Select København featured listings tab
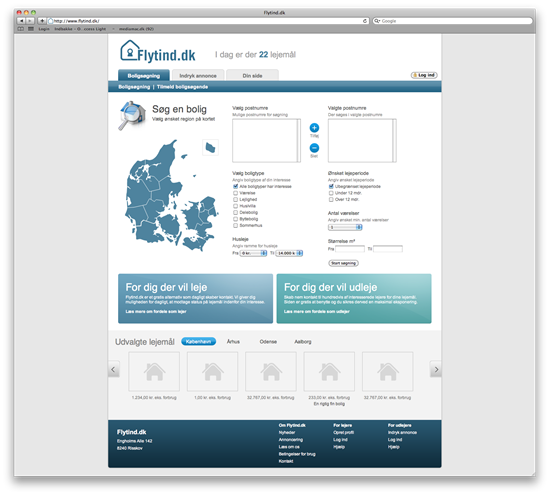The image size is (549, 492). [199, 341]
